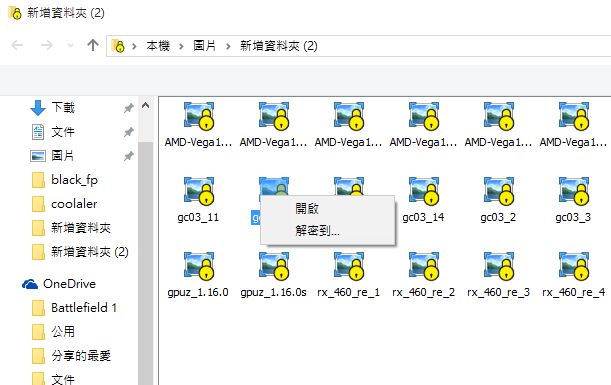Navigate up one folder level
The image size is (611, 385).
pyautogui.click(x=93, y=45)
